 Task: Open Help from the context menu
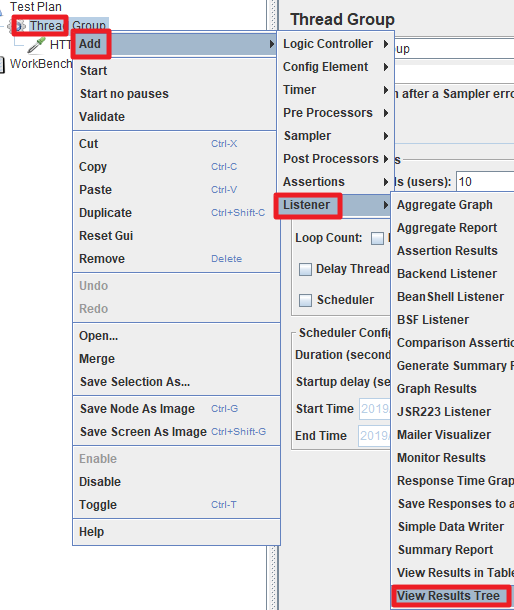tap(176, 531)
